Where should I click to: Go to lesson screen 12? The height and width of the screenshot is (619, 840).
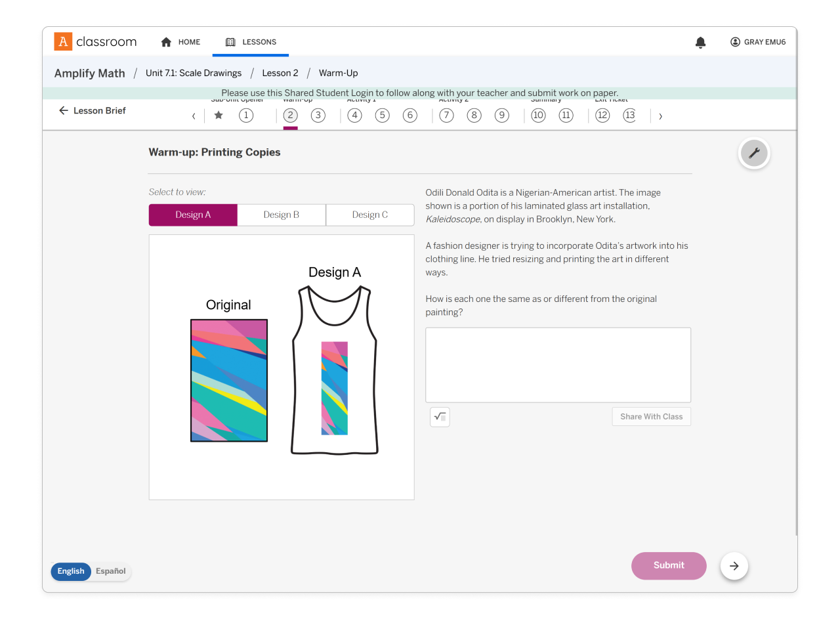coord(602,116)
